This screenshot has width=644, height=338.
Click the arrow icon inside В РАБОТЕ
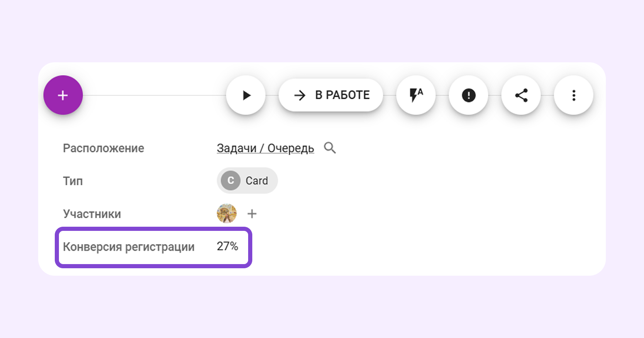click(300, 96)
